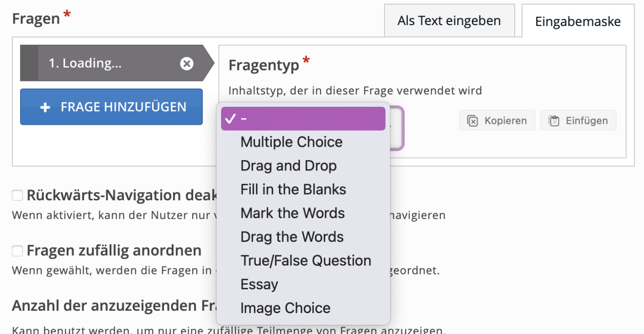Check the Fragen zufällig anordnen option
This screenshot has width=644, height=334.
(17, 251)
